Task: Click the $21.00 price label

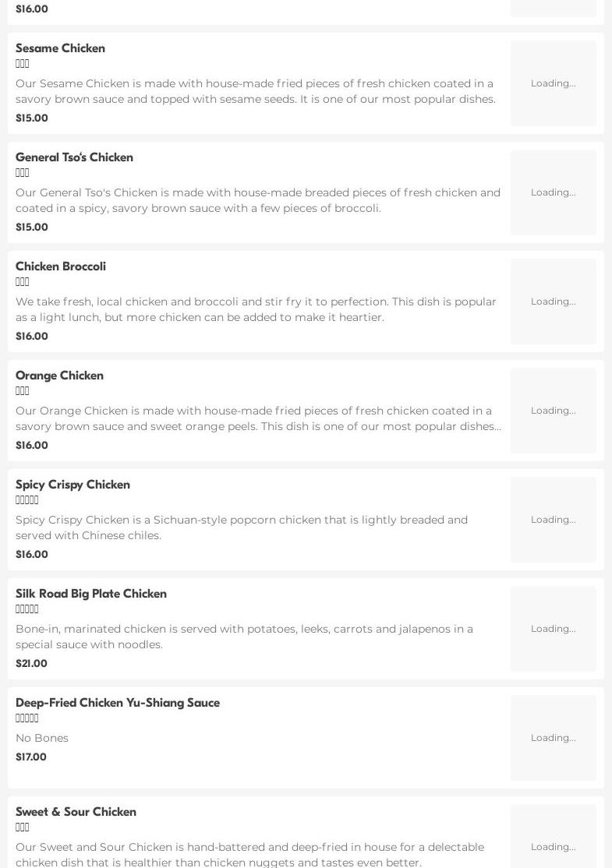Action: pos(31,664)
